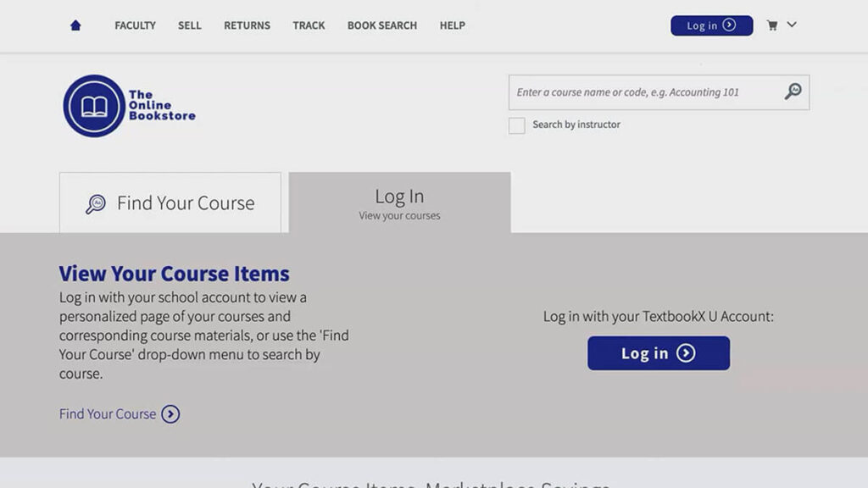Open the shopping cart icon
Screen dimensions: 868x488
[x=772, y=25]
